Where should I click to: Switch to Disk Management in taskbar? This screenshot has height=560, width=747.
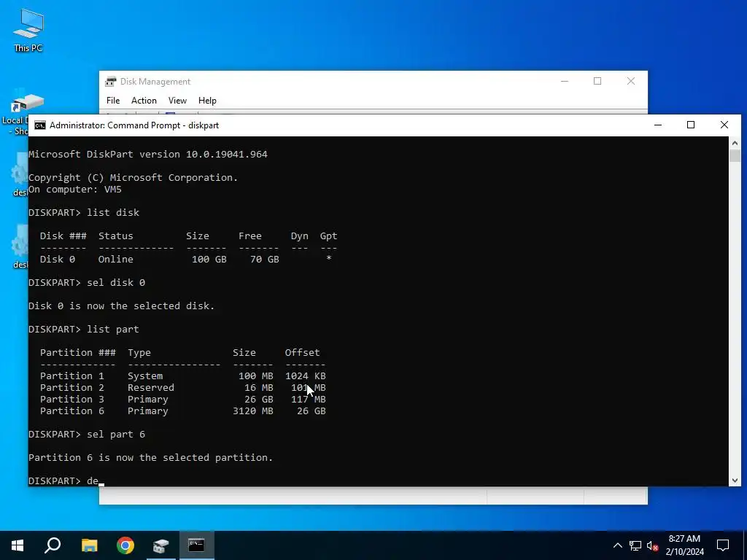[x=161, y=545]
